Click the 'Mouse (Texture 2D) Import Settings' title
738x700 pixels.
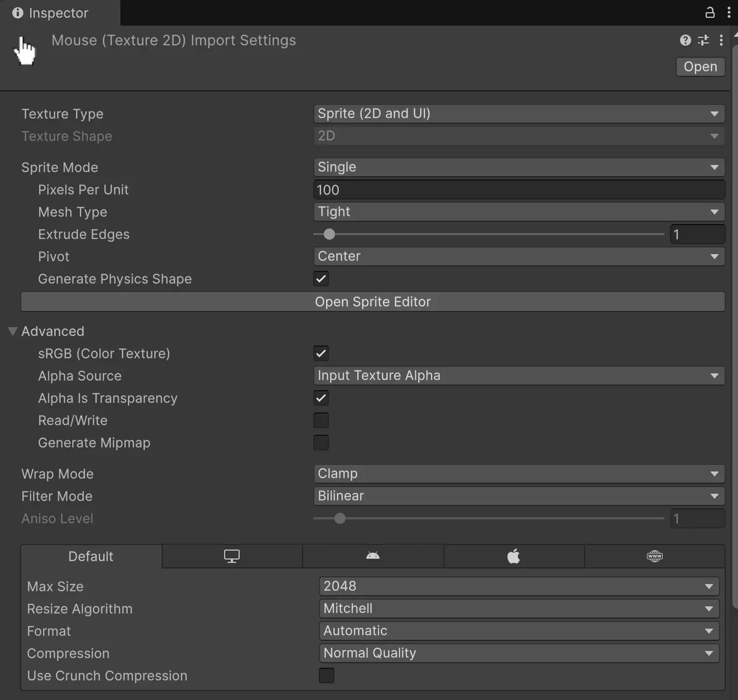(174, 41)
